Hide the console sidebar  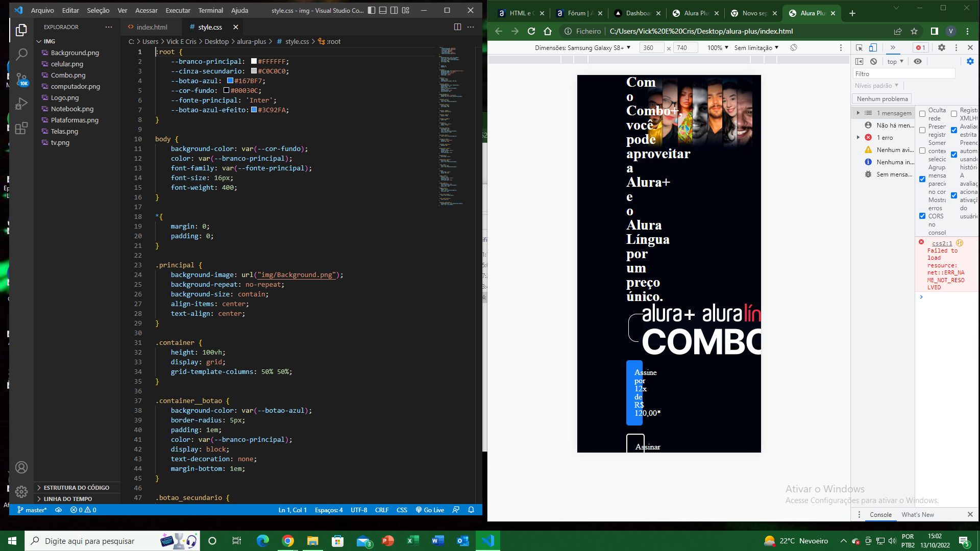click(x=860, y=61)
